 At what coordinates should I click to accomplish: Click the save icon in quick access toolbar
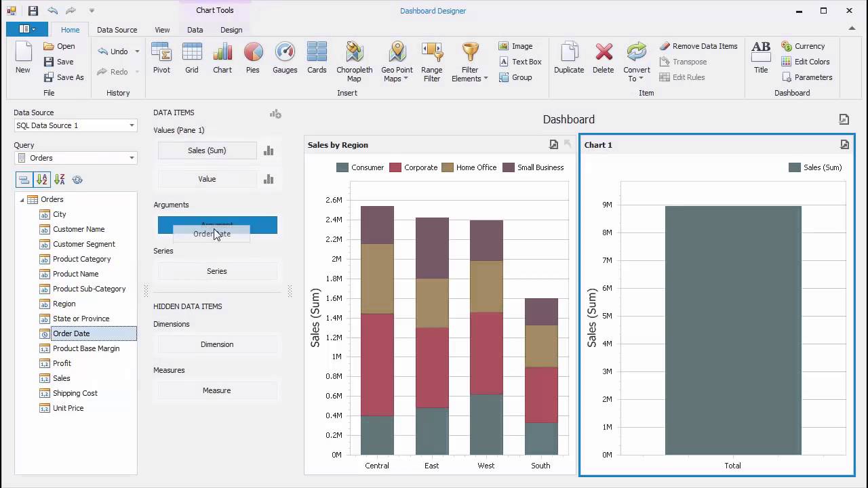pyautogui.click(x=33, y=11)
